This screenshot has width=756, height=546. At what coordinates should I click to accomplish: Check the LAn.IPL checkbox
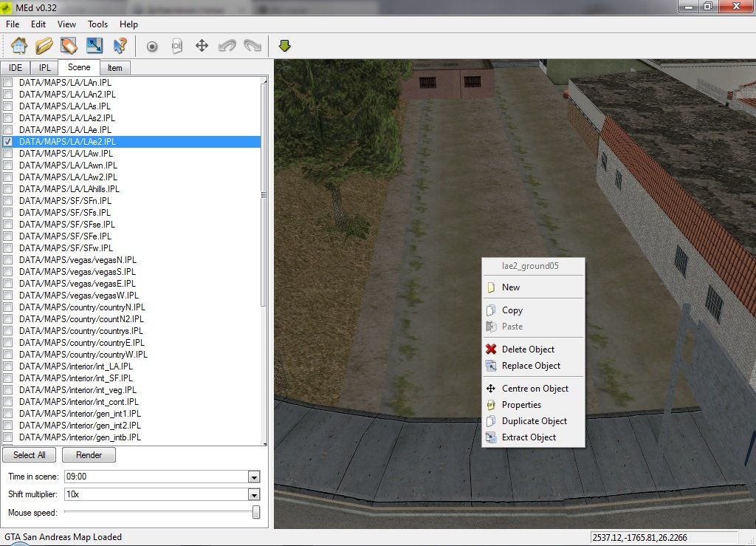(x=7, y=83)
